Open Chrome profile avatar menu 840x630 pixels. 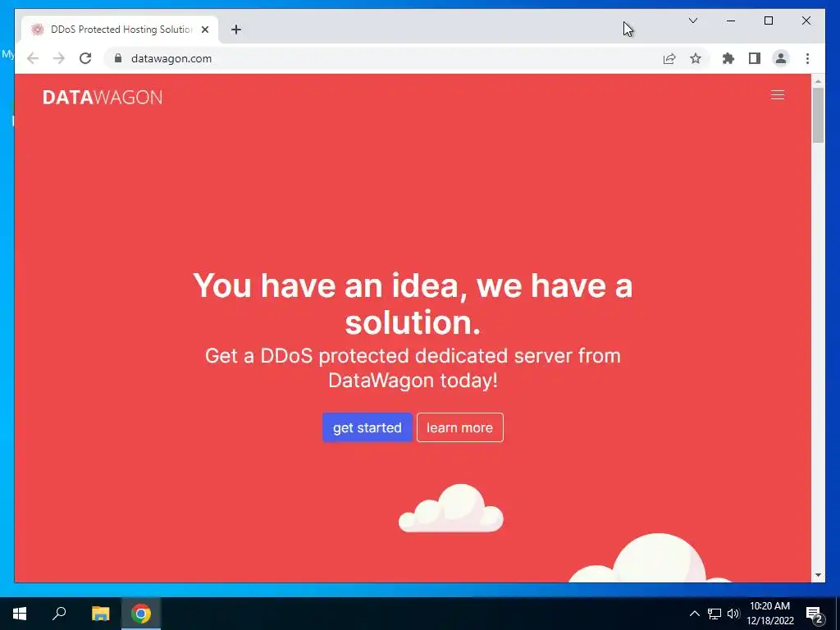tap(781, 58)
